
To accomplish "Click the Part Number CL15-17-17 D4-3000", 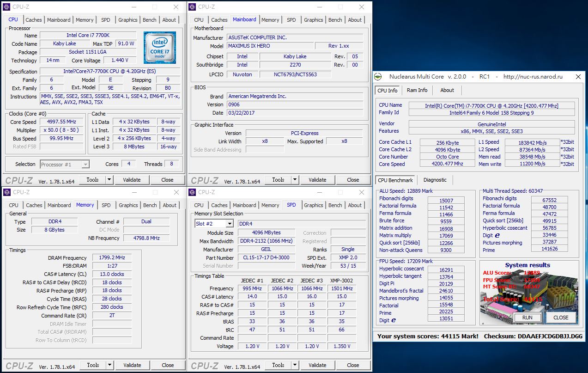I will [x=267, y=258].
